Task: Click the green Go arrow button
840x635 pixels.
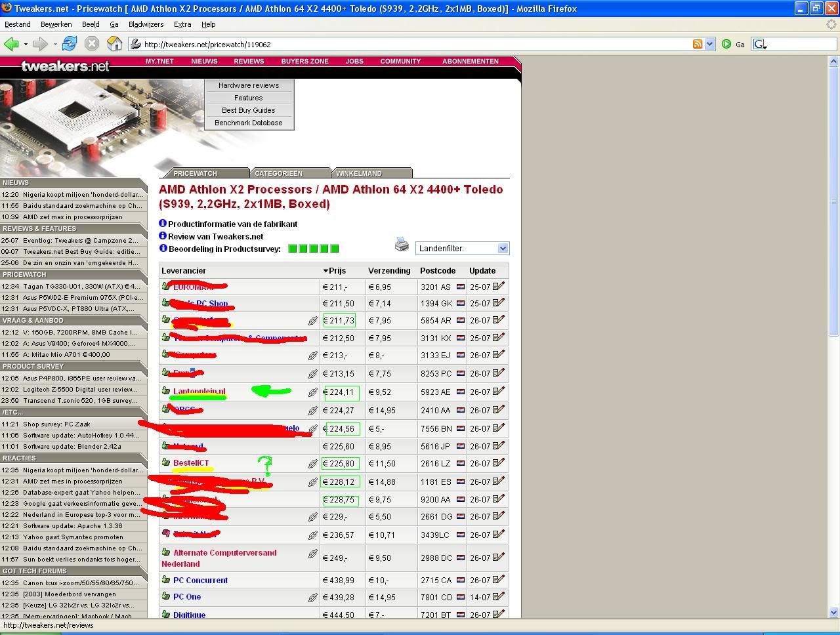Action: tap(726, 44)
